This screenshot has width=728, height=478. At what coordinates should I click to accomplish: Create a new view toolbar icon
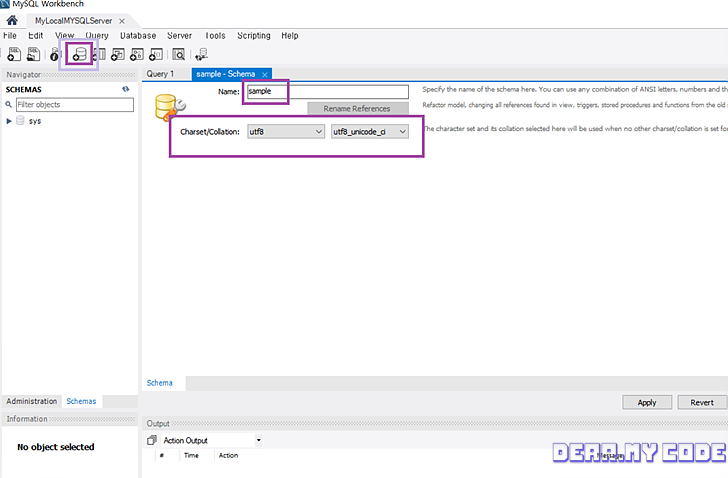pyautogui.click(x=118, y=54)
